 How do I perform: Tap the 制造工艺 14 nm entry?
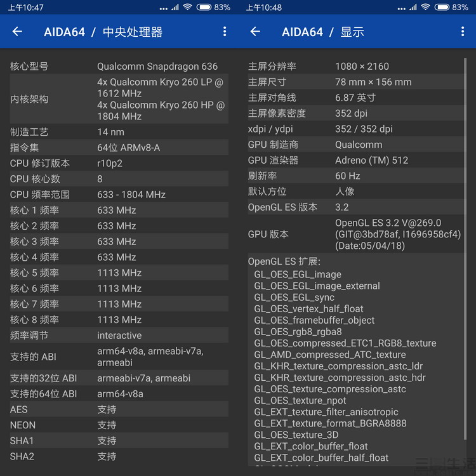pyautogui.click(x=119, y=132)
